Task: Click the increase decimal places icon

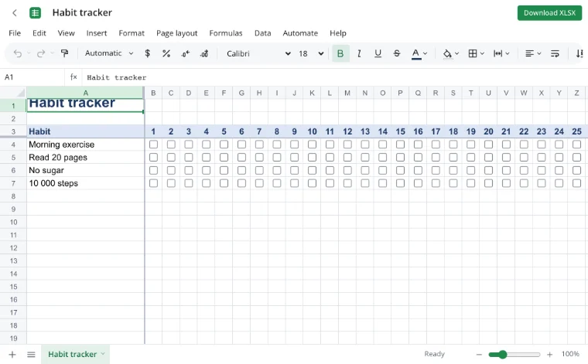Action: tap(204, 53)
